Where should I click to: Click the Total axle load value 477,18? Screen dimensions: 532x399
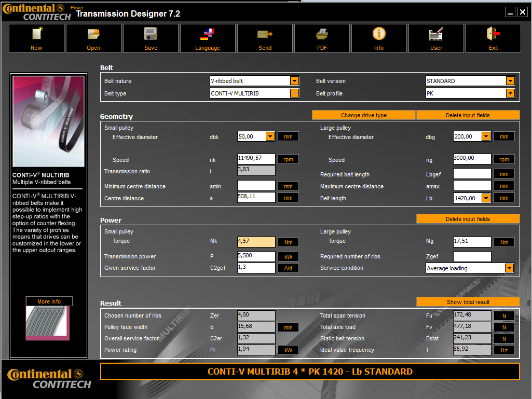click(472, 327)
